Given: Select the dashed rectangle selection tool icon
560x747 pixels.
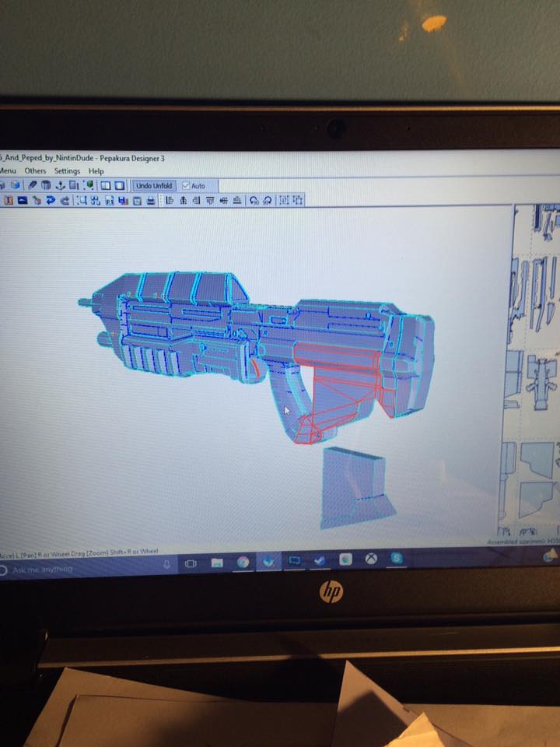Looking at the screenshot, I should click(82, 201).
